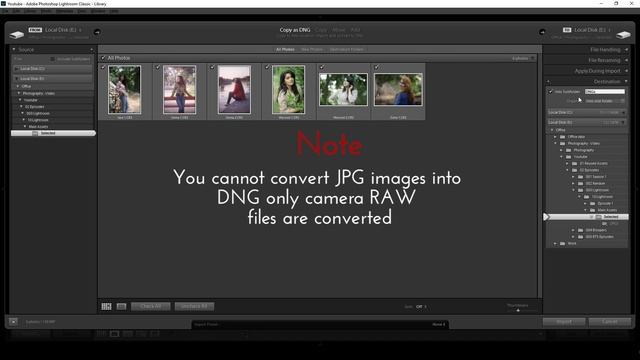Image resolution: width=640 pixels, height=360 pixels.
Task: Click the Into Subfolder name field
Action: tap(605, 91)
